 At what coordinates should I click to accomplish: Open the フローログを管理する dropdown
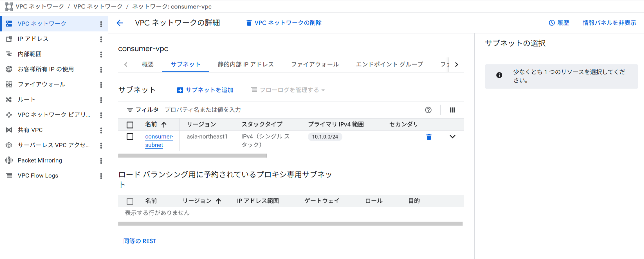tap(288, 90)
